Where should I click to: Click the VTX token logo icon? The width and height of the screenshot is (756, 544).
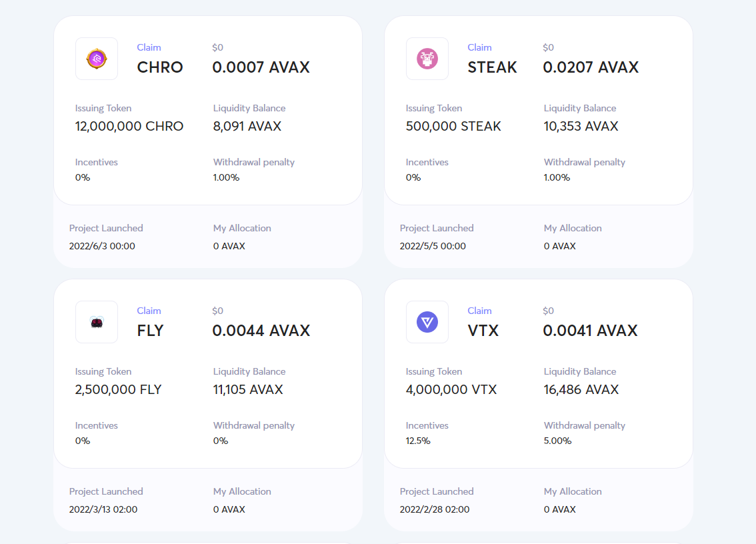427,322
